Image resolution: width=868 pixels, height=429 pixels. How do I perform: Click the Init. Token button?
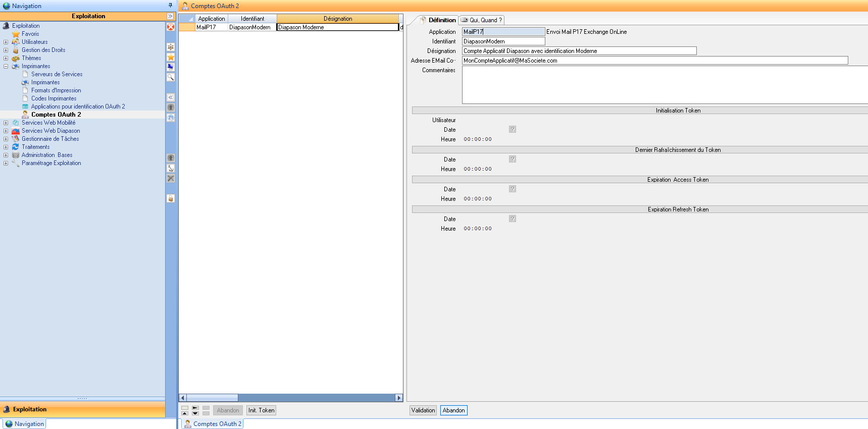pos(261,410)
